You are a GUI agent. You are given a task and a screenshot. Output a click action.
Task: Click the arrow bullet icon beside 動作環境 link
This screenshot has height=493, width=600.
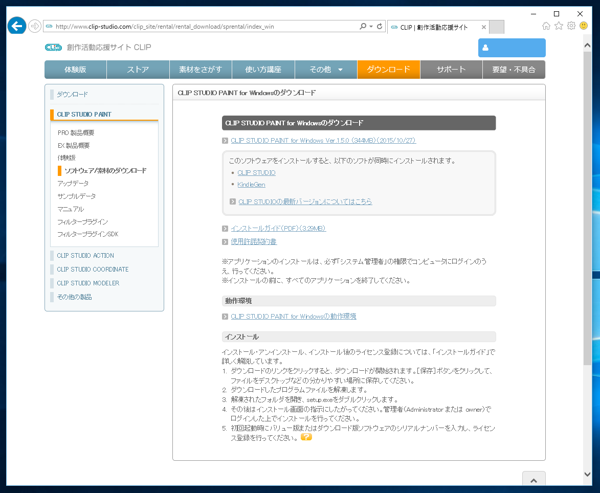pyautogui.click(x=225, y=317)
